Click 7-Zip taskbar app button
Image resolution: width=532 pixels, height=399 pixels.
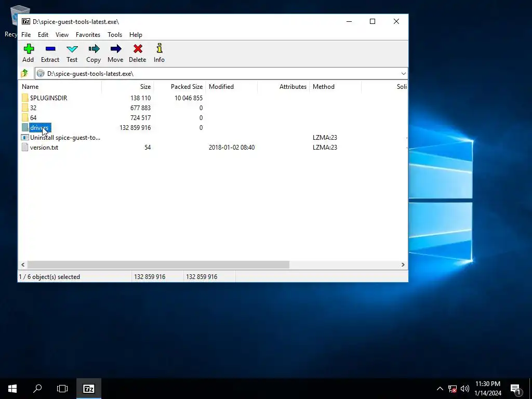coord(88,389)
